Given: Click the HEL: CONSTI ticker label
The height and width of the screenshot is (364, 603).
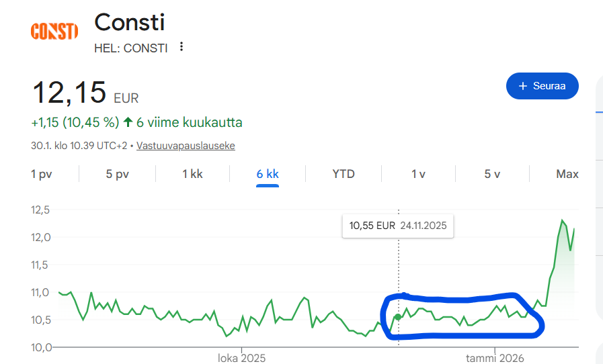Looking at the screenshot, I should pos(131,48).
